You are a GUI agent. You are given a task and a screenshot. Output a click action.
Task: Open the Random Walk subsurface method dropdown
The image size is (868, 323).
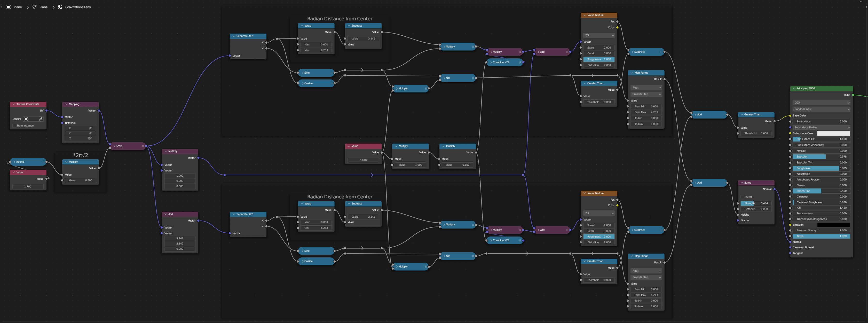[x=821, y=109]
